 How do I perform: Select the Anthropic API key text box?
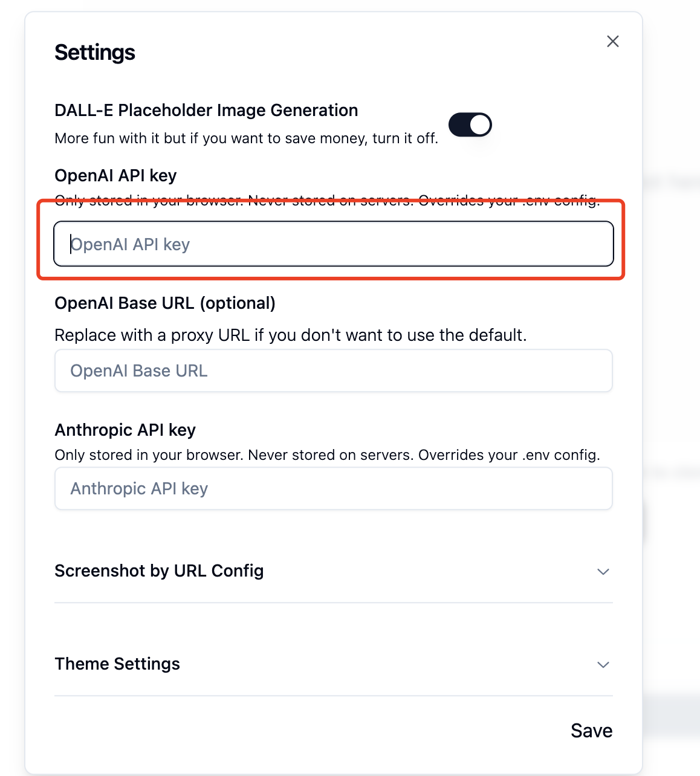[334, 488]
